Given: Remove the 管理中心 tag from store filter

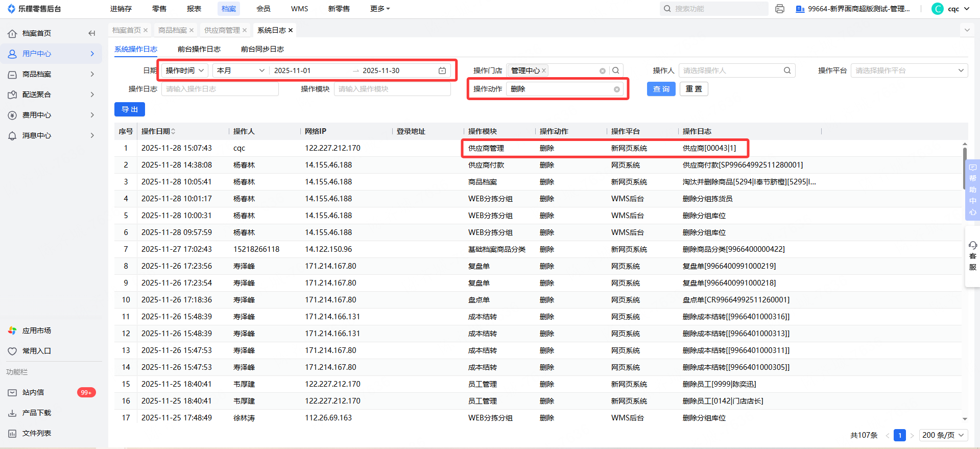Looking at the screenshot, I should [x=544, y=70].
